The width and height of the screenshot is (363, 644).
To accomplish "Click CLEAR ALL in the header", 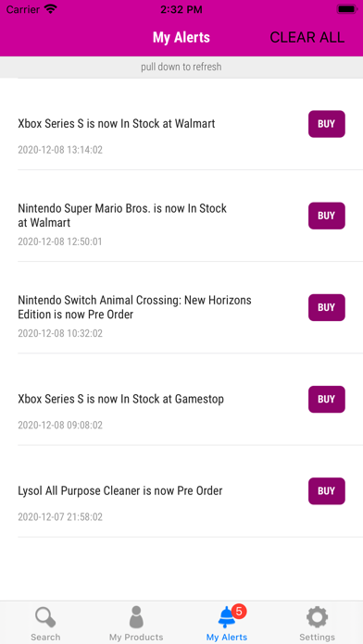I will coord(307,37).
